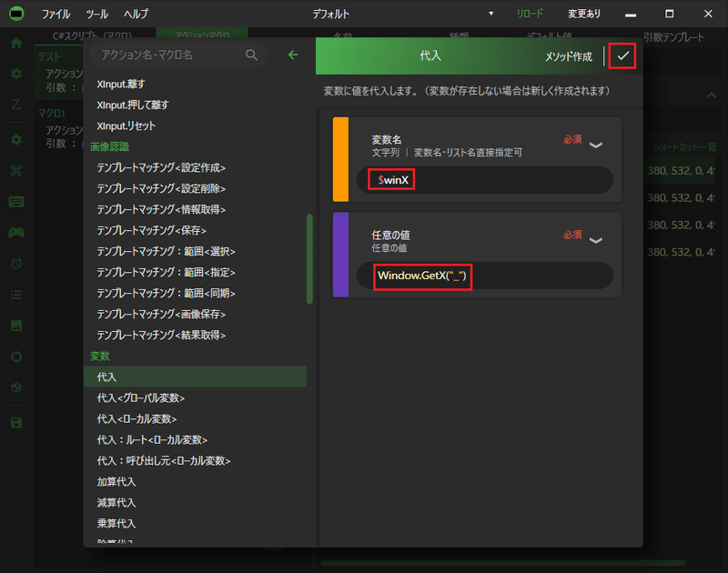Click the メソッド作成 button

(569, 56)
